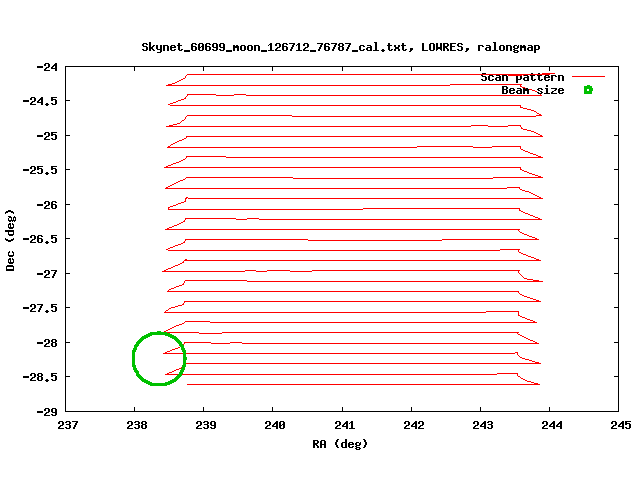This screenshot has width=640, height=480.
Task: Click the x-axis tick label 241
Action: [x=344, y=425]
